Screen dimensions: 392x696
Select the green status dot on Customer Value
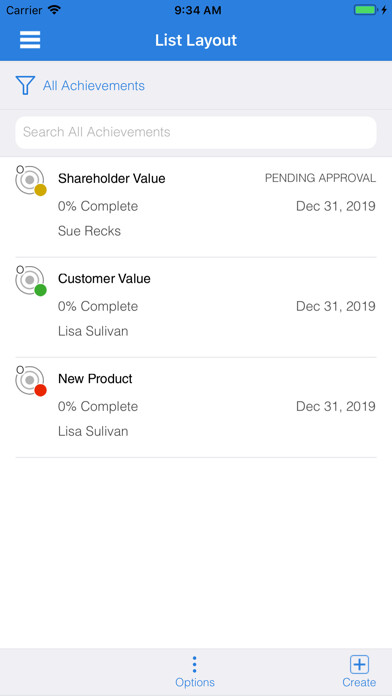tap(40, 290)
